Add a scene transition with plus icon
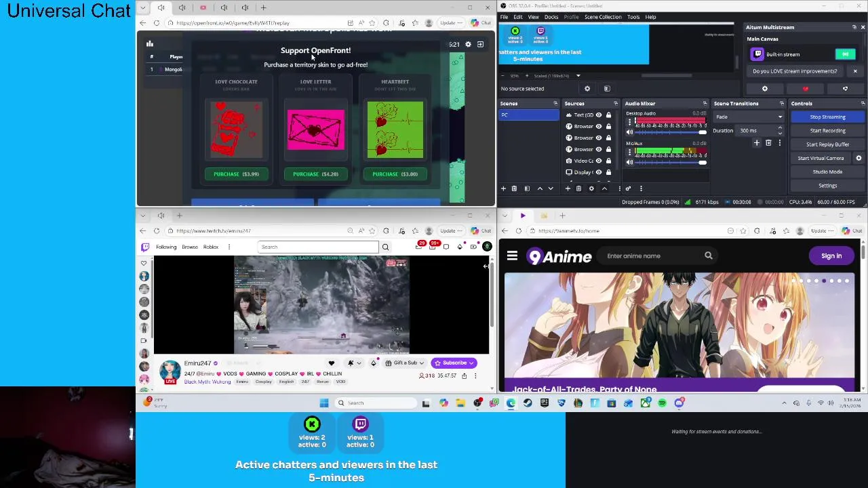This screenshot has width=868, height=488. pos(757,143)
